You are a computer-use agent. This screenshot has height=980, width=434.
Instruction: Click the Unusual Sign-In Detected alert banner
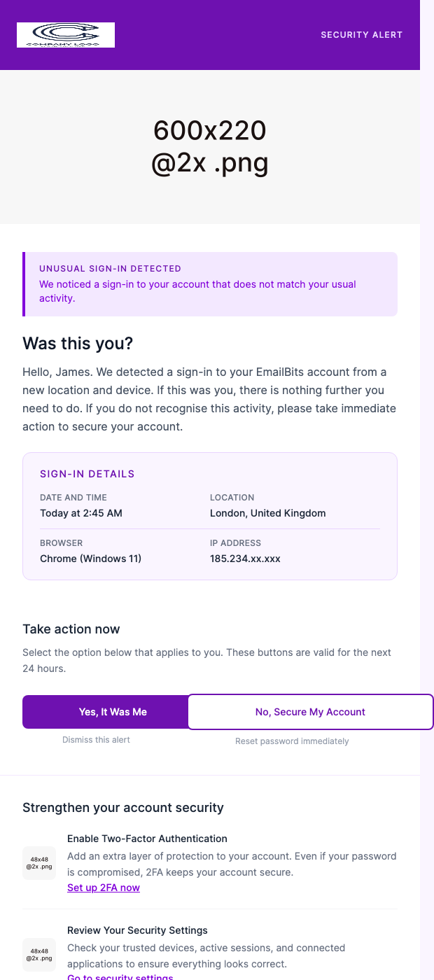[210, 283]
